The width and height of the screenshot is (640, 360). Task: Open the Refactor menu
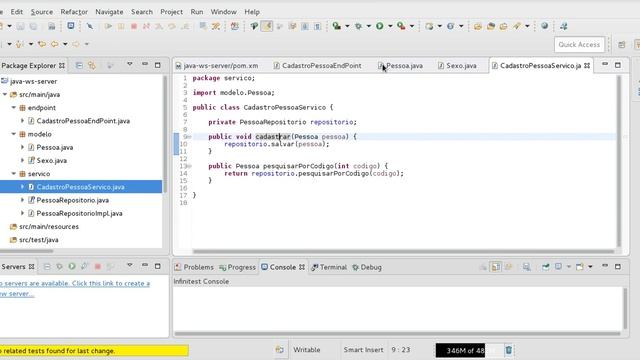tap(74, 12)
